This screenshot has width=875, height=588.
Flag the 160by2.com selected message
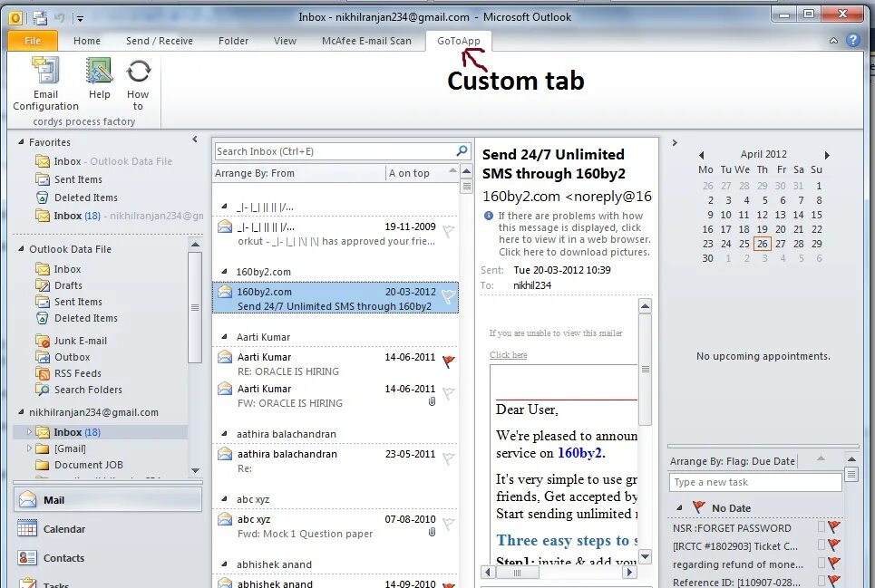pyautogui.click(x=449, y=296)
